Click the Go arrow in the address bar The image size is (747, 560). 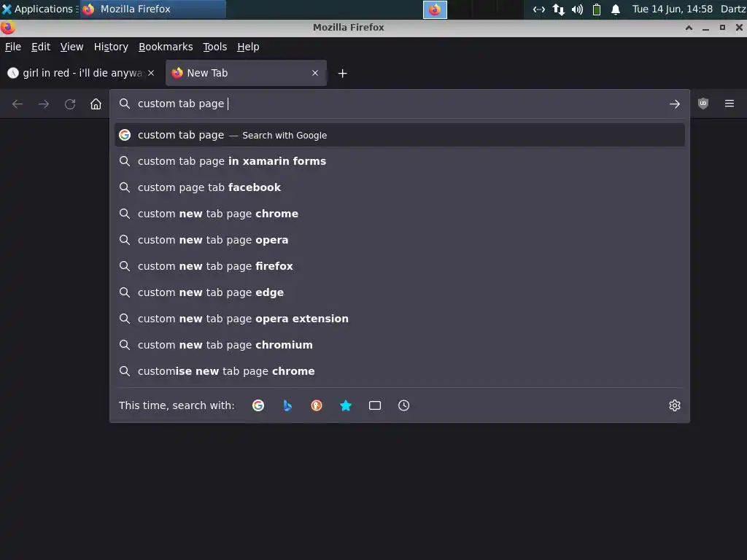674,104
